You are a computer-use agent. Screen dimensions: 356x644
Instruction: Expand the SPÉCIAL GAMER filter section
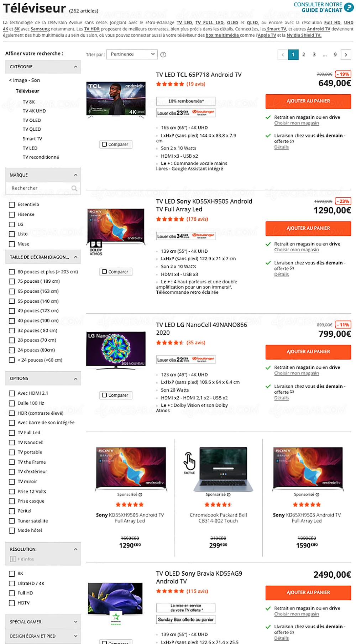point(75,622)
